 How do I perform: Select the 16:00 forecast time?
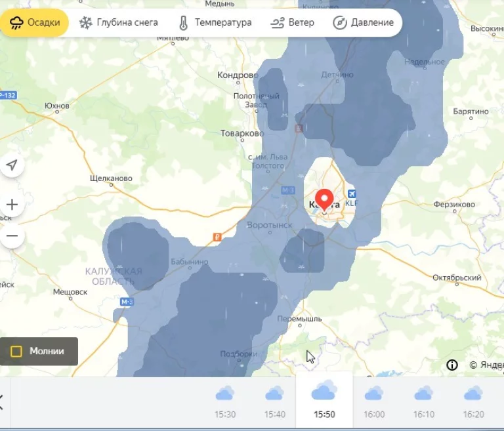tap(374, 401)
